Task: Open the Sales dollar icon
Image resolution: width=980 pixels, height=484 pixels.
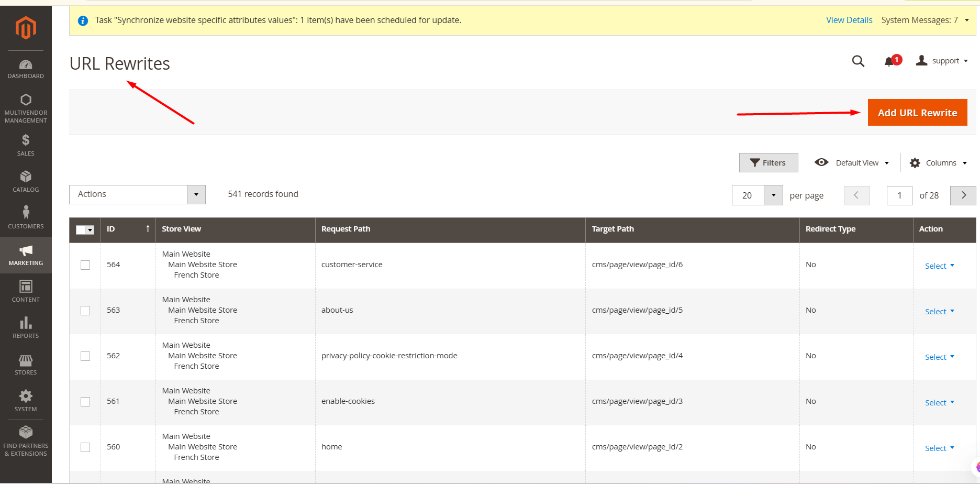Action: point(26,140)
